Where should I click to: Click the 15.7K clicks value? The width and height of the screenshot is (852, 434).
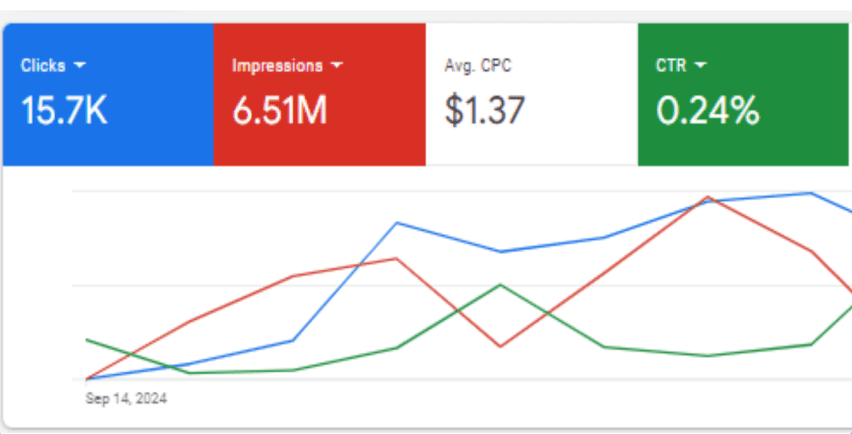click(x=65, y=110)
